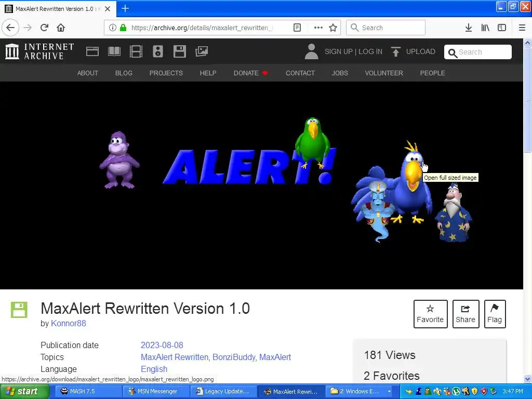Open the PROJECTS menu item

[166, 73]
